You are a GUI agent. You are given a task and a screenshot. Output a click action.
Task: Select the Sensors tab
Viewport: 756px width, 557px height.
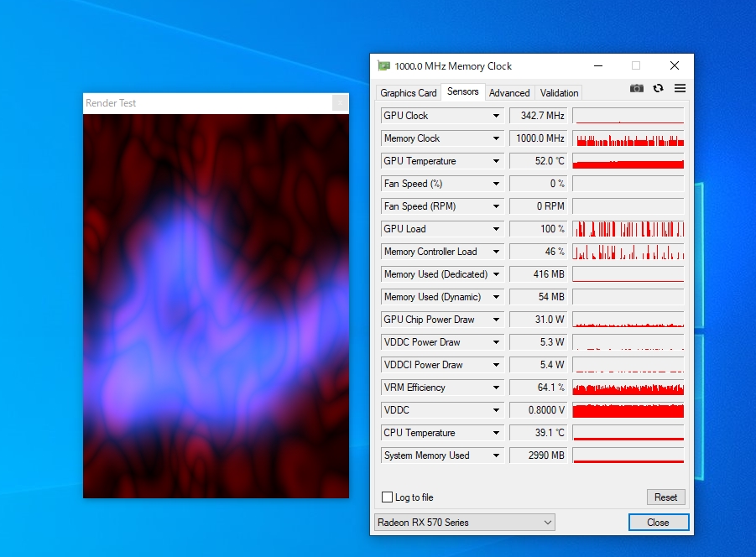[x=463, y=91]
